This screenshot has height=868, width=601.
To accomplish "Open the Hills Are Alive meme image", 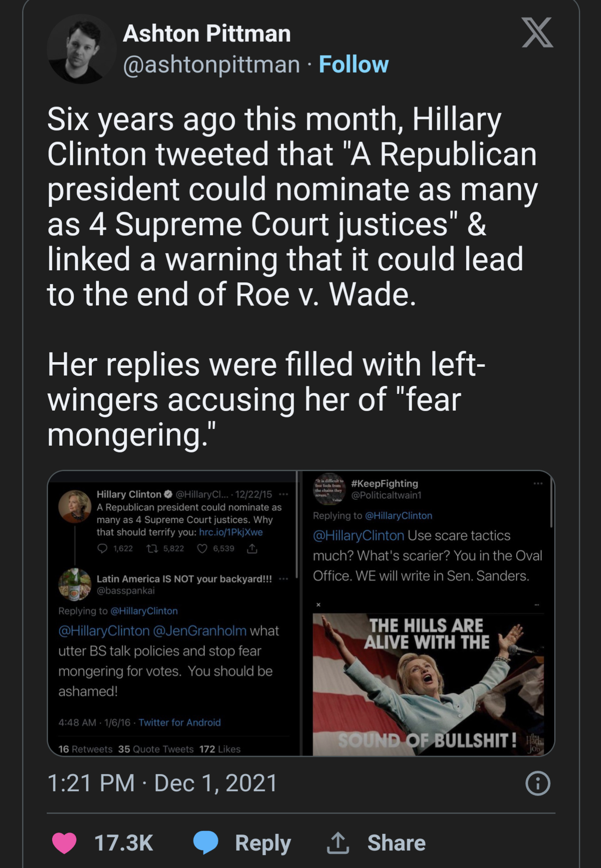I will pos(428,684).
